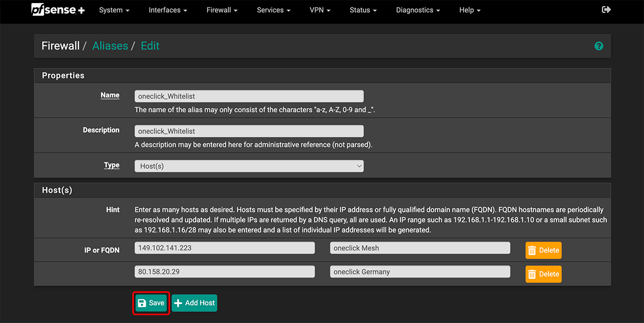644x323 pixels.
Task: Click the 149.102.141.223 IP address field
Action: click(x=224, y=248)
